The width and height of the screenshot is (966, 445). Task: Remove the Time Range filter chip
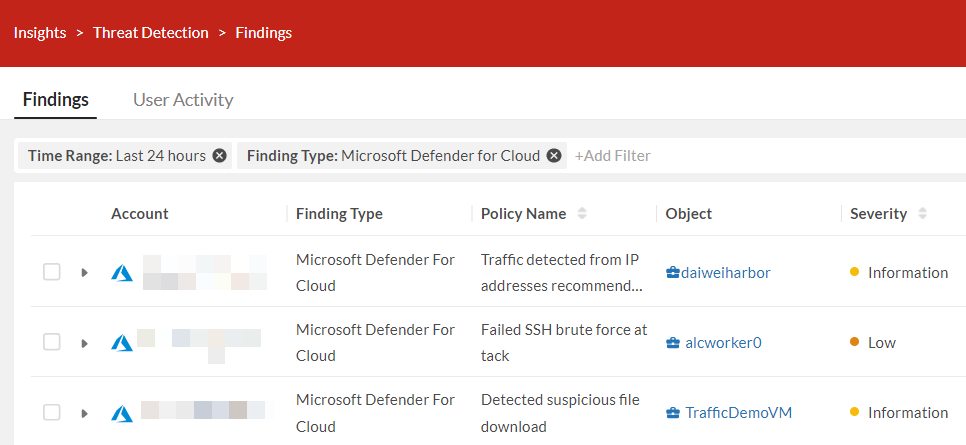220,156
